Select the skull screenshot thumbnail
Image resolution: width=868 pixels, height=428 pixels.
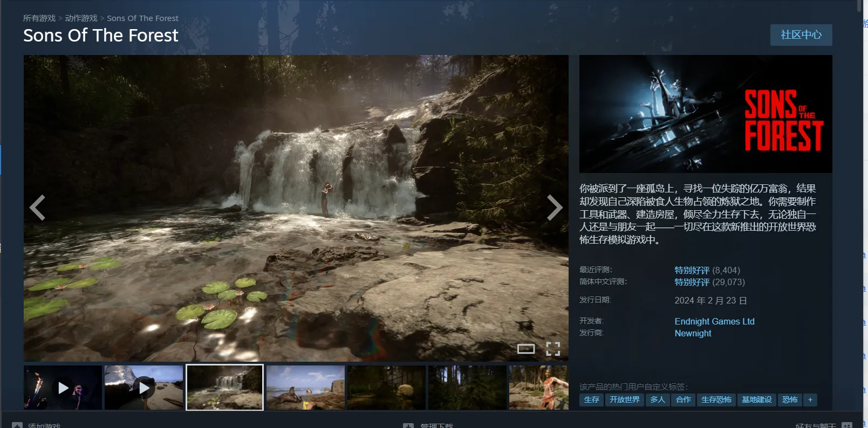point(386,388)
